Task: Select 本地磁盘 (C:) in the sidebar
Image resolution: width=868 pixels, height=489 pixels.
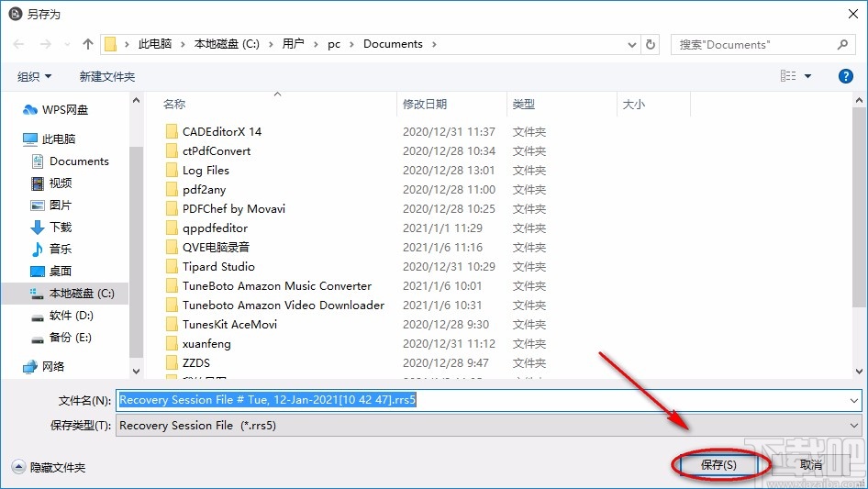Action: (x=65, y=294)
